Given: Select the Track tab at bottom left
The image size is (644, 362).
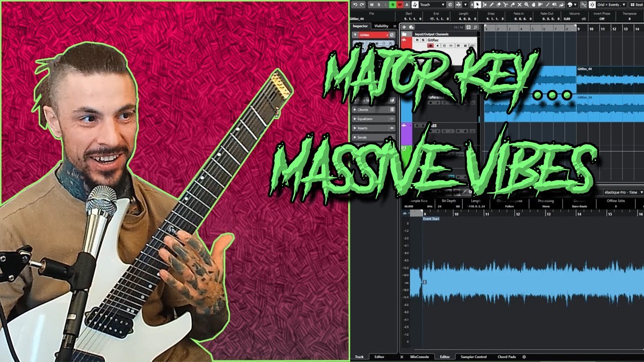Looking at the screenshot, I should tap(359, 357).
